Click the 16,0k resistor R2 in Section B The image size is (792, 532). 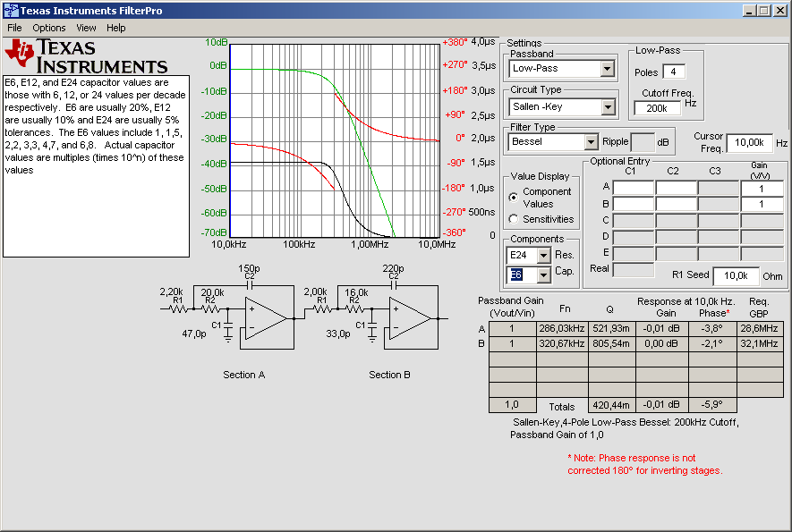tap(354, 308)
